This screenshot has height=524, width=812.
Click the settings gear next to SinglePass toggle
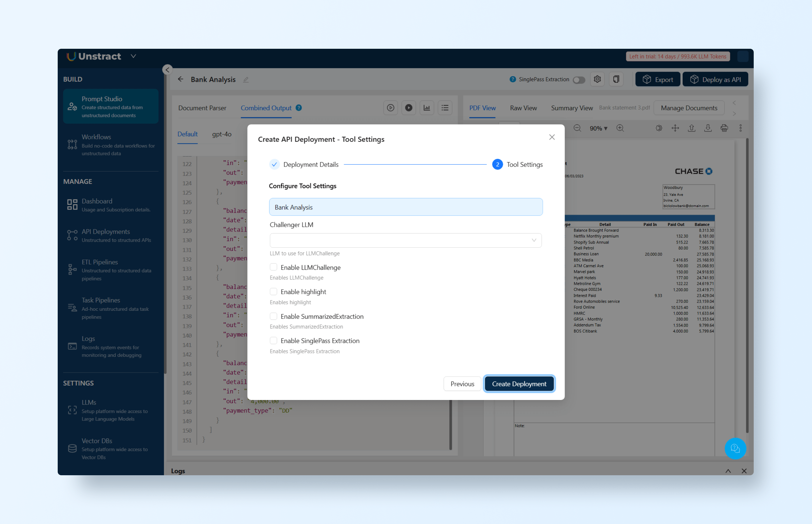point(597,79)
